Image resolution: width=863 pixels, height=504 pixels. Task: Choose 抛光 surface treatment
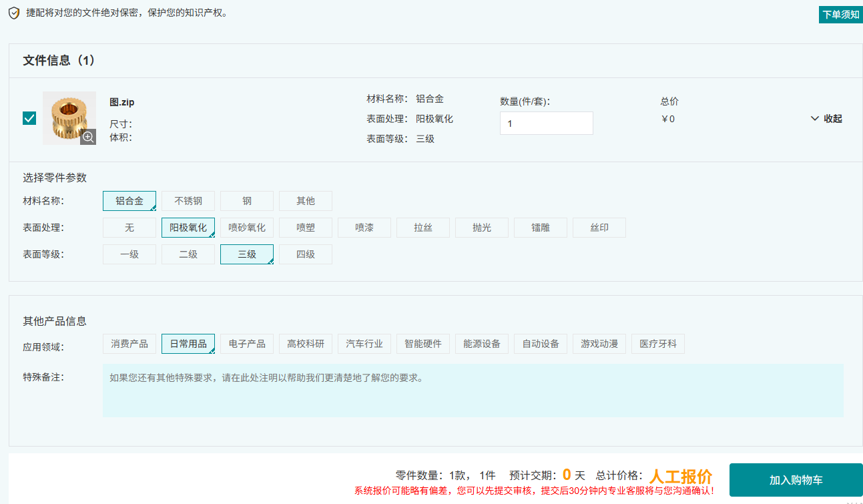click(482, 228)
